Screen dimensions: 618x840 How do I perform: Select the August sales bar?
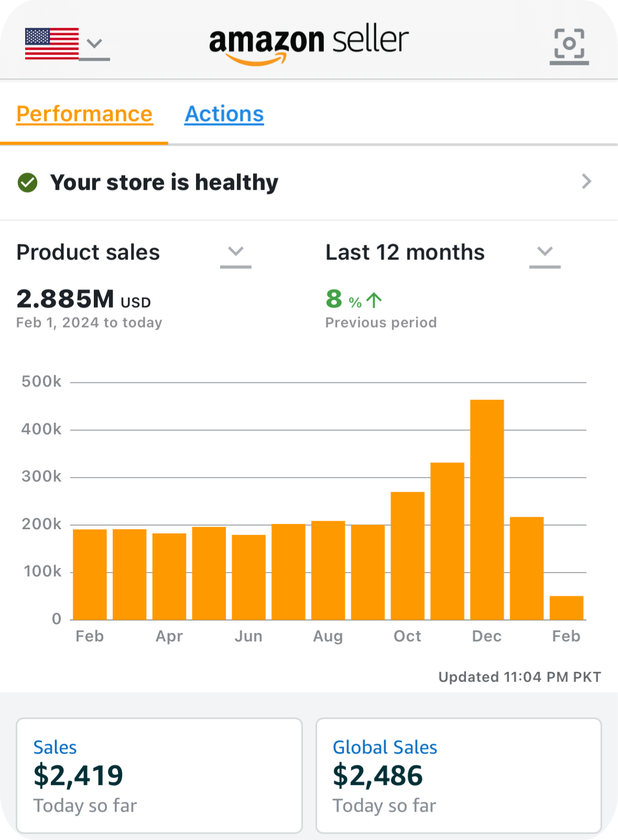(x=328, y=571)
